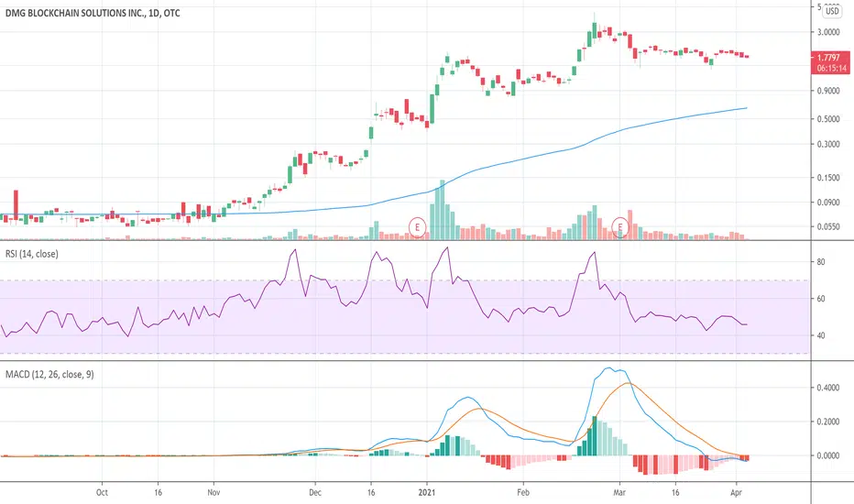Click the Mar date label

pyautogui.click(x=619, y=493)
